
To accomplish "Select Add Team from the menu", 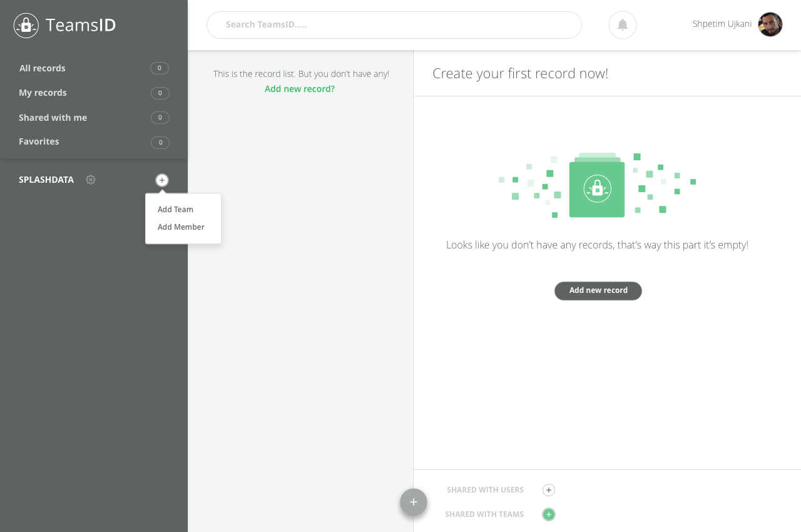I will pyautogui.click(x=175, y=209).
